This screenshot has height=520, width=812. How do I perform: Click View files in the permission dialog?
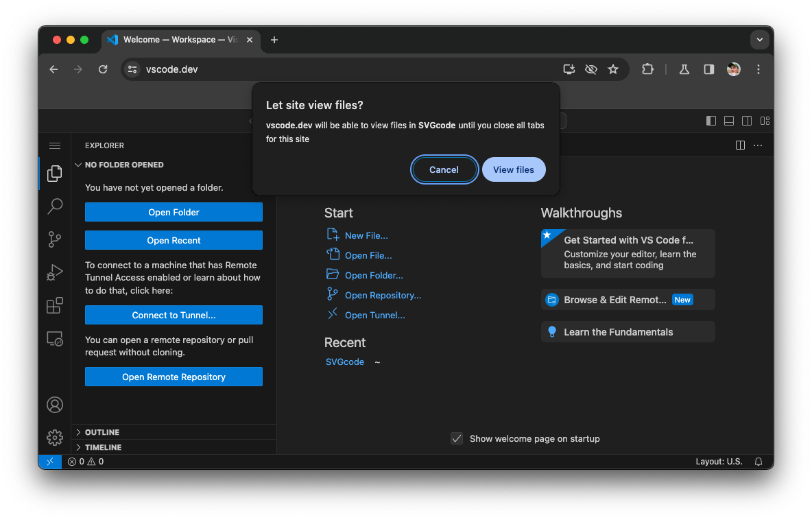click(514, 169)
